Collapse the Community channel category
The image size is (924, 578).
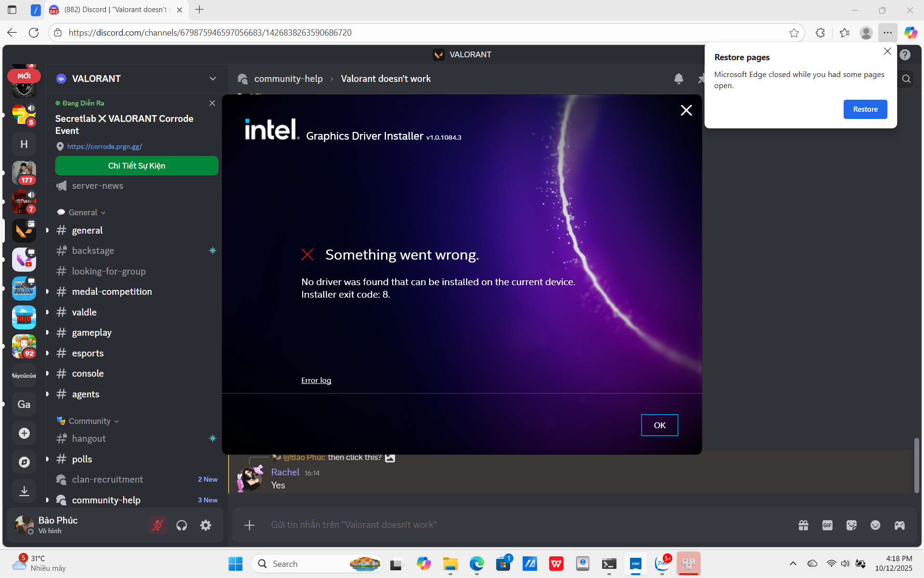point(90,421)
